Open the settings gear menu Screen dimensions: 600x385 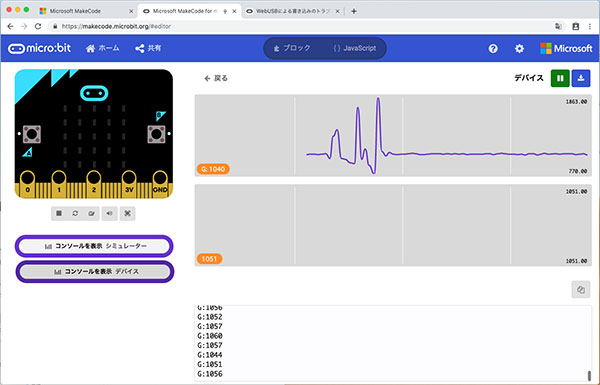tap(519, 49)
